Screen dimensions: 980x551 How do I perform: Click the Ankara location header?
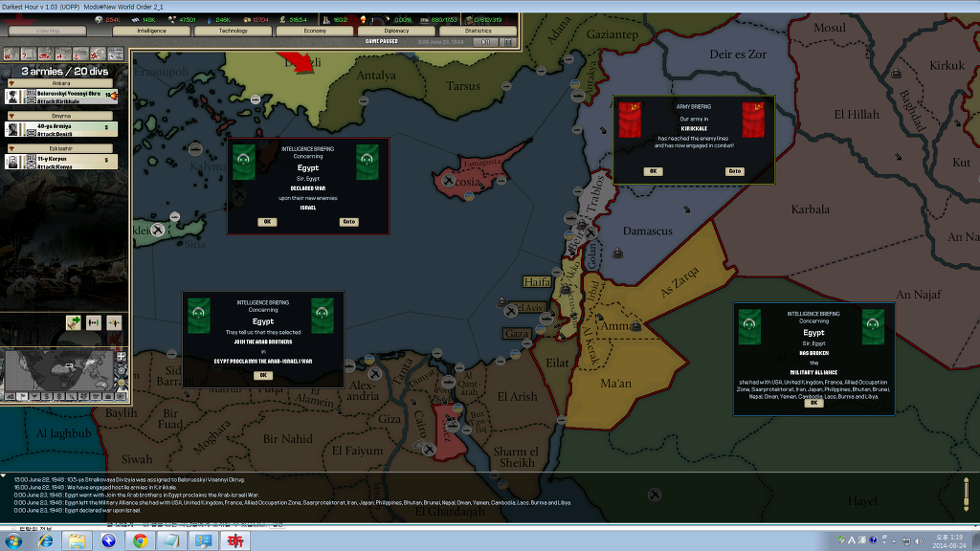[x=60, y=82]
